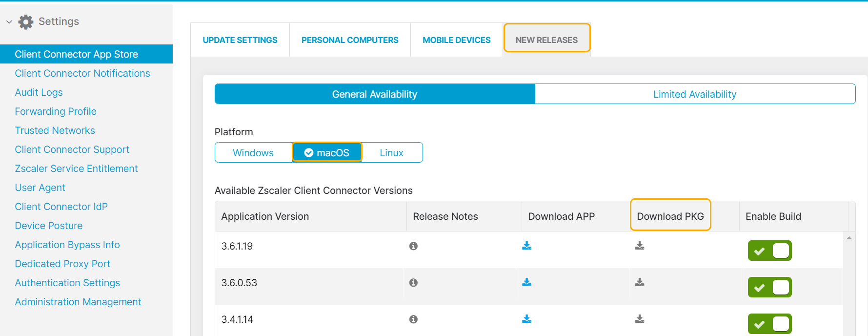Open Authentication Settings

point(67,283)
